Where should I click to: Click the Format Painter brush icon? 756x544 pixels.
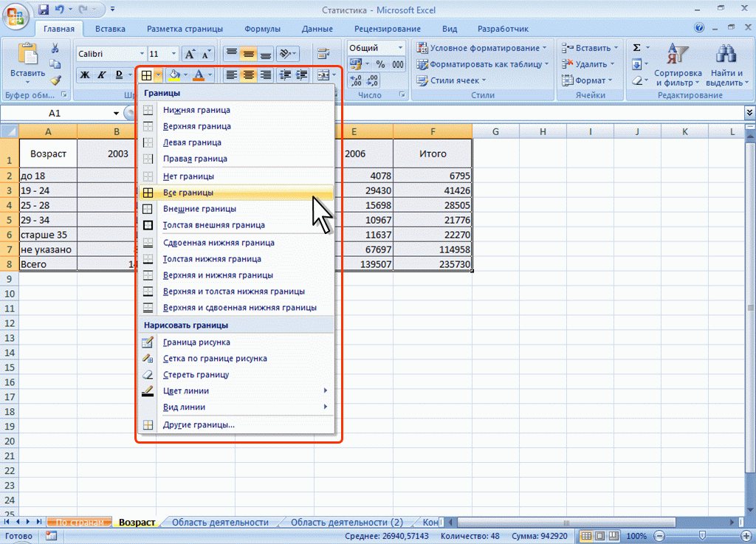pos(55,80)
